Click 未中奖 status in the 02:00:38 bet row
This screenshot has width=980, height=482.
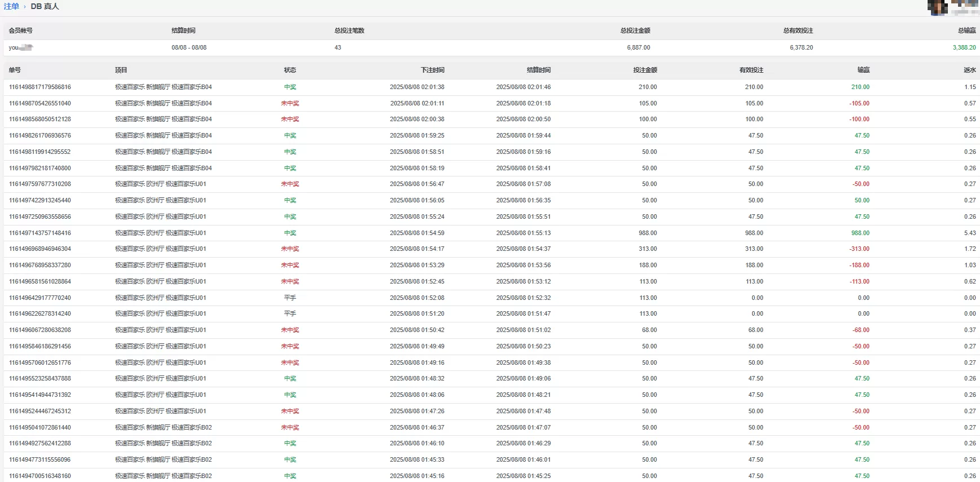coord(290,119)
